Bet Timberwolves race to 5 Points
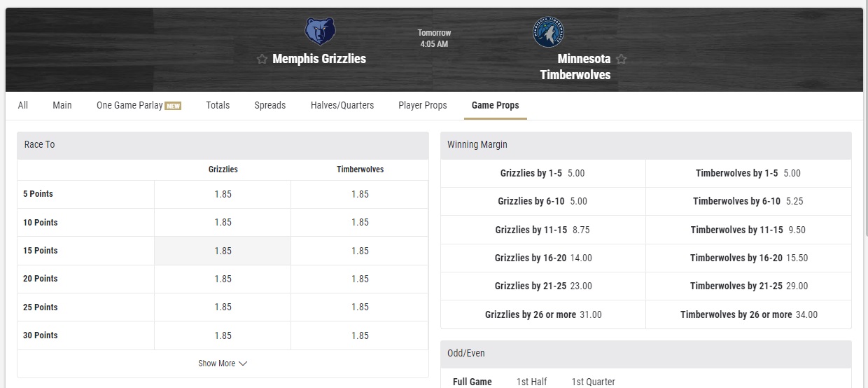The image size is (868, 388). pos(360,194)
